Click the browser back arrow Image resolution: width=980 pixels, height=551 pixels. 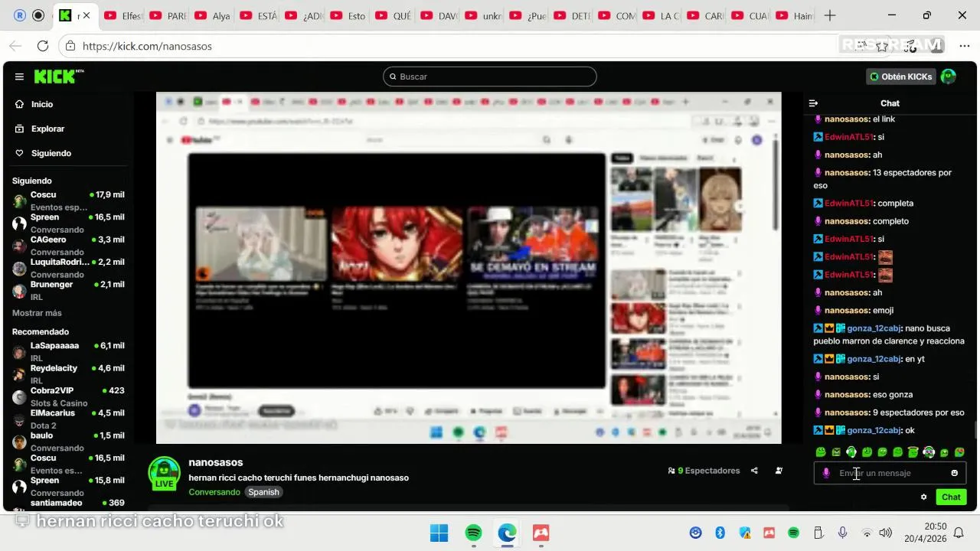pos(16,46)
